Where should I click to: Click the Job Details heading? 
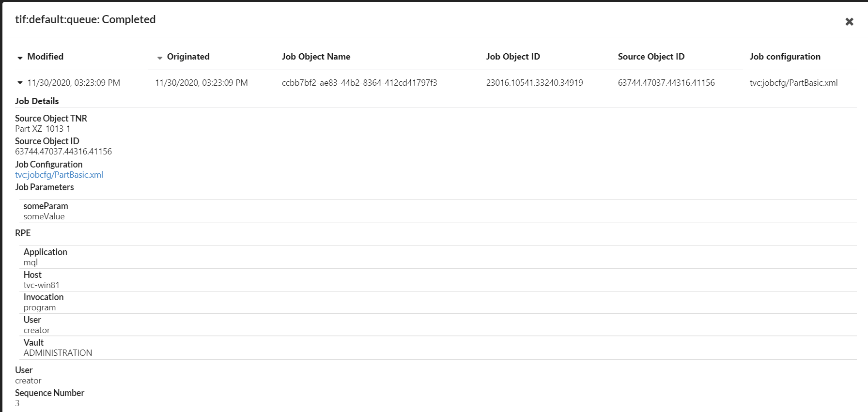[x=37, y=101]
